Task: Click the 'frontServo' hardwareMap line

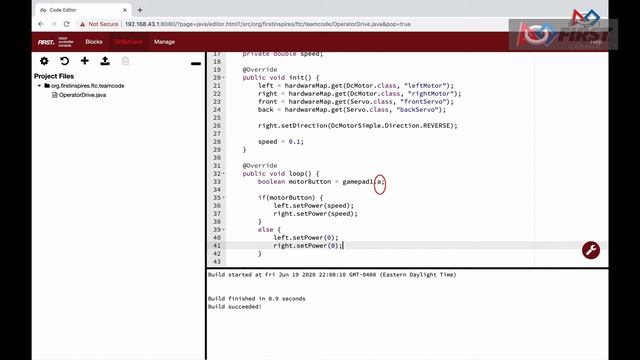Action: [356, 102]
